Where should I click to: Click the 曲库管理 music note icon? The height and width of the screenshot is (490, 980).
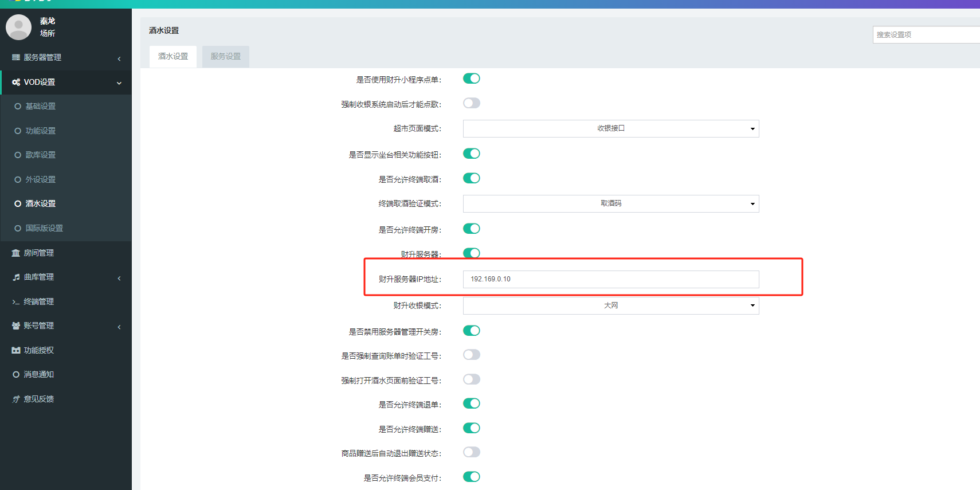click(16, 277)
